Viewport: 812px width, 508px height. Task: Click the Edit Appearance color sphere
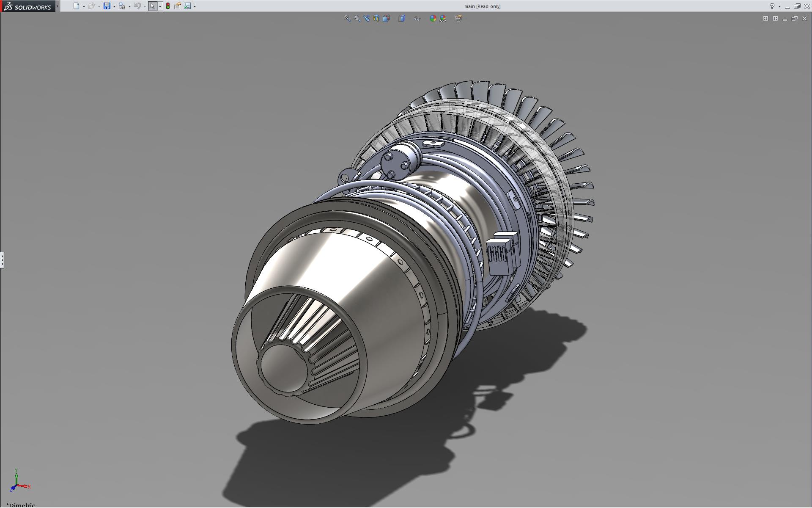[433, 18]
